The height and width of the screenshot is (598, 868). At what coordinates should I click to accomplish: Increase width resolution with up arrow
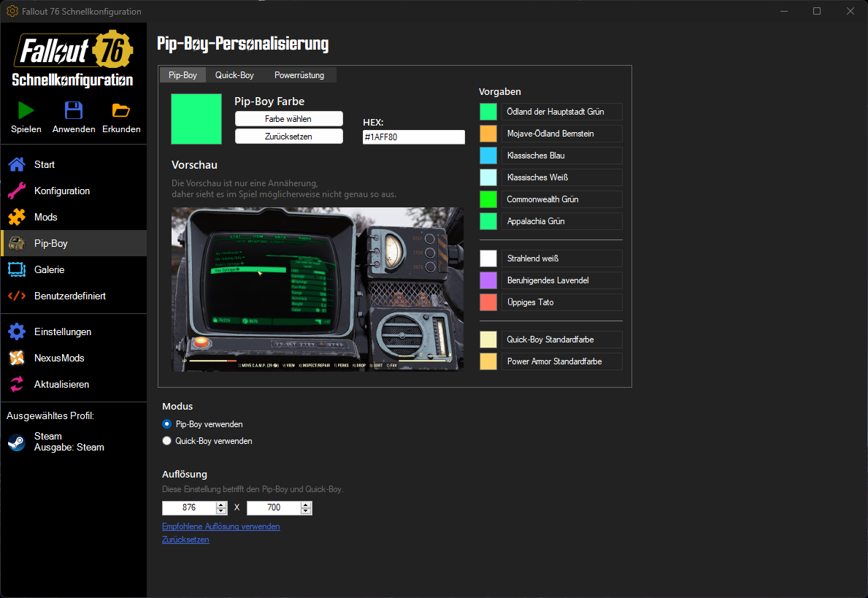(221, 505)
